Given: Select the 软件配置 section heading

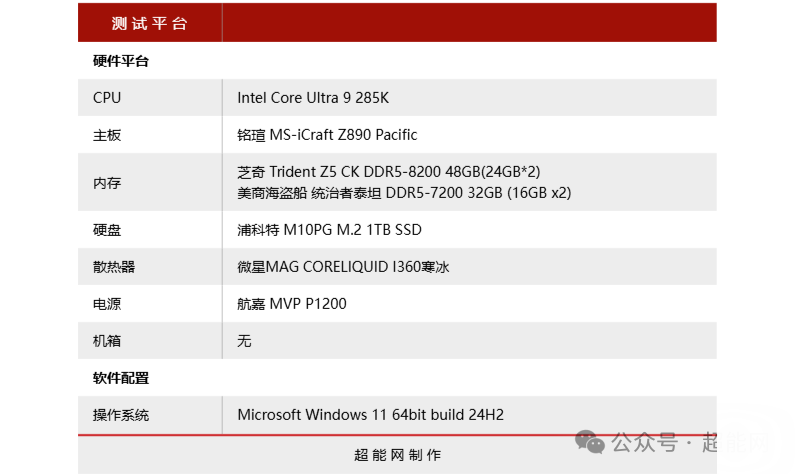Looking at the screenshot, I should coord(121,378).
